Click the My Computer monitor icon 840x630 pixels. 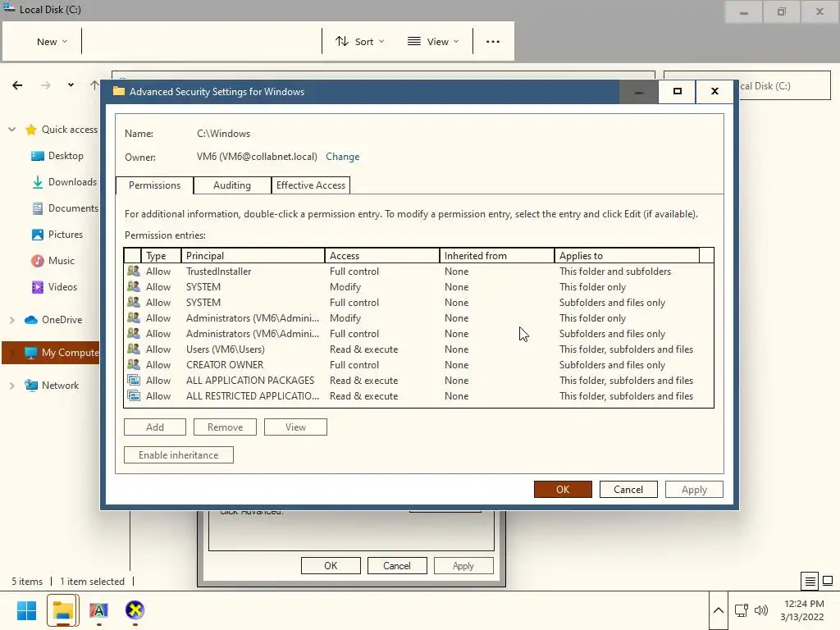(x=31, y=353)
